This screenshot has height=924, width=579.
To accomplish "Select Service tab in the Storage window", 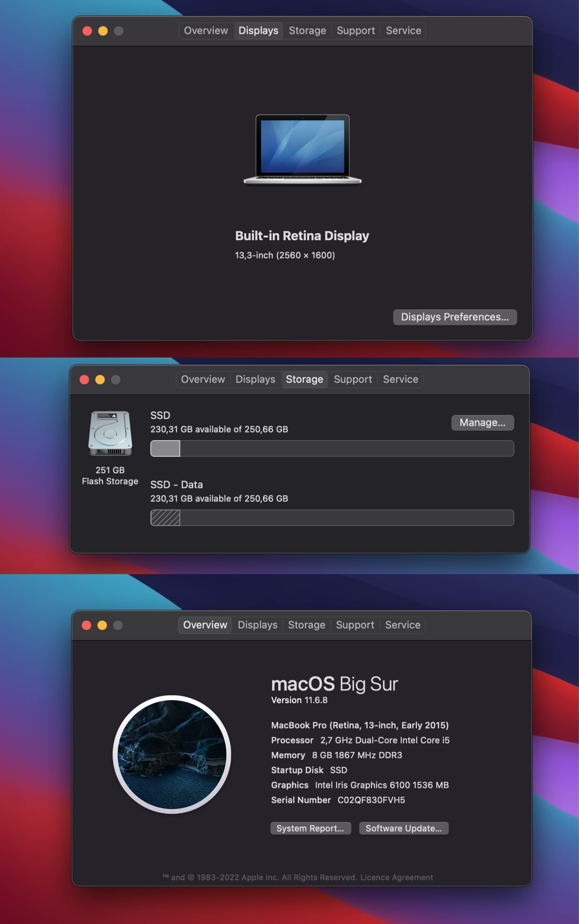I will pyautogui.click(x=400, y=379).
